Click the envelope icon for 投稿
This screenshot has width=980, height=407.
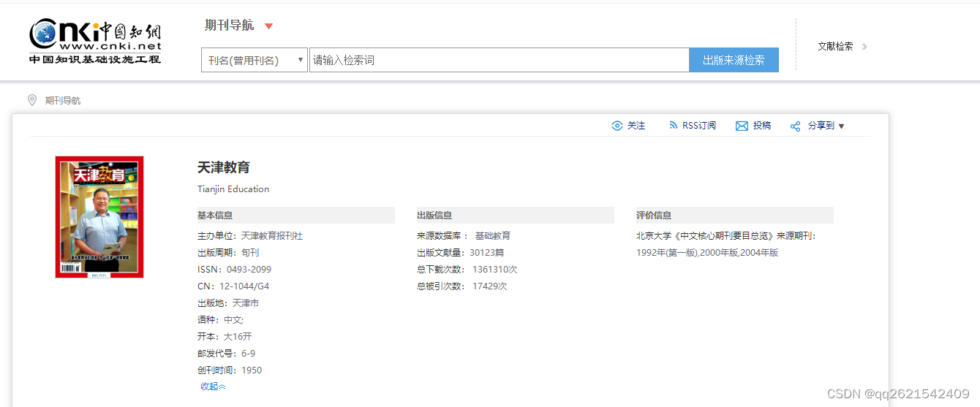coord(742,126)
